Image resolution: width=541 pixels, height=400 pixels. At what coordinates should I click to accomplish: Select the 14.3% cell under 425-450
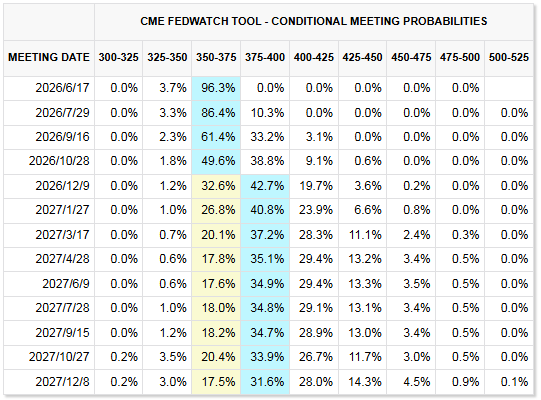point(363,382)
